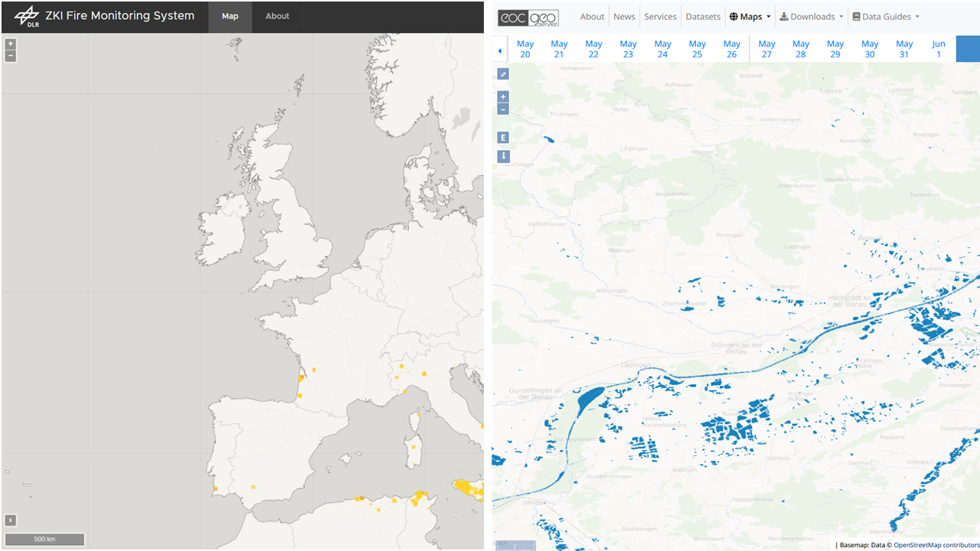
Task: Select May 27 on the timeline
Action: click(x=766, y=49)
